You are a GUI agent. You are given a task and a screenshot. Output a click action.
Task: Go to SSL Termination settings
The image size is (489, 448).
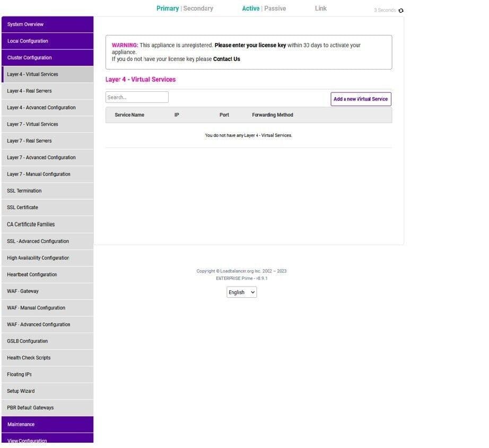tap(47, 191)
